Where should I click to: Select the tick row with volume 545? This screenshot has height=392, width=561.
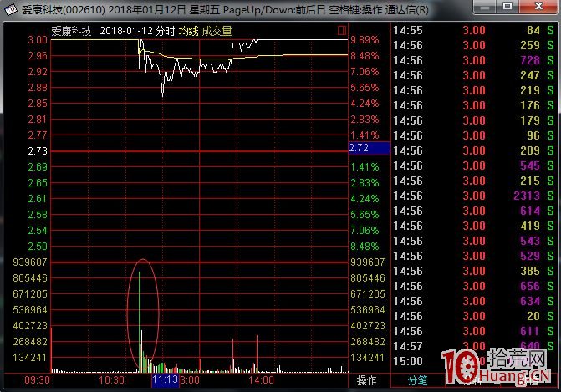[x=473, y=165]
